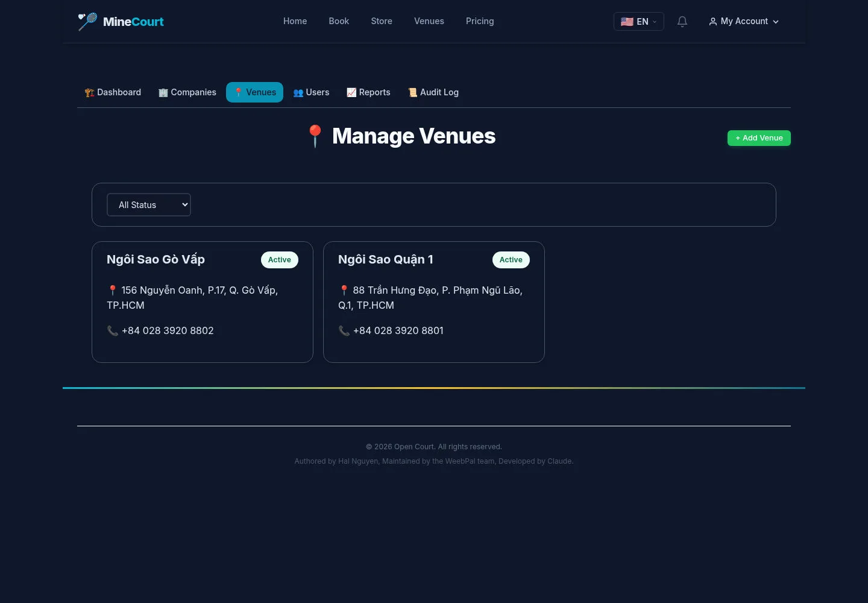Click the Ngôi Sao Quận 1 venue title
Screen dimensions: 868x603
[x=386, y=259]
